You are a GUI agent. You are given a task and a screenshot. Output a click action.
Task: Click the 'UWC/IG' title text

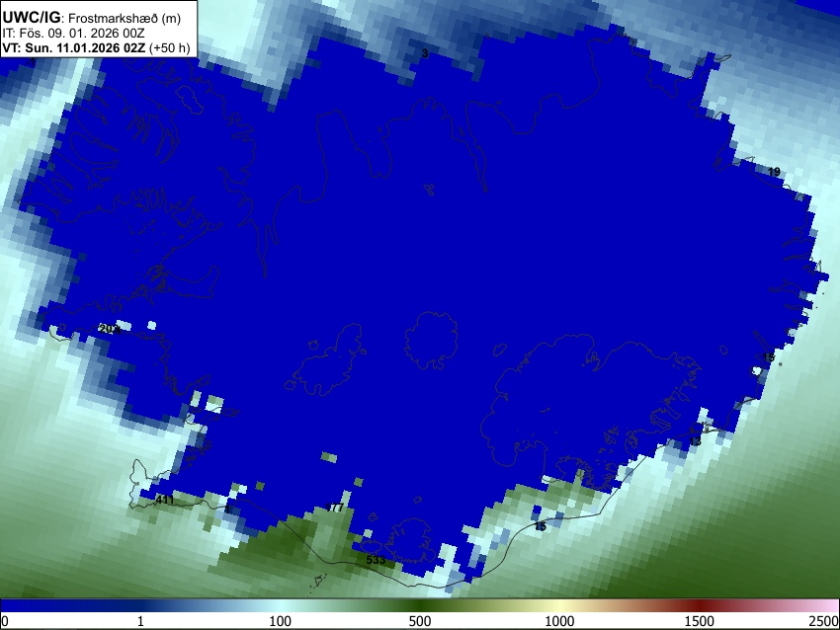(31, 18)
